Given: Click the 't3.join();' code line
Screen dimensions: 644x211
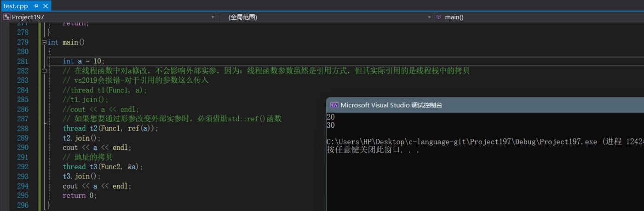Looking at the screenshot, I should click(81, 177).
